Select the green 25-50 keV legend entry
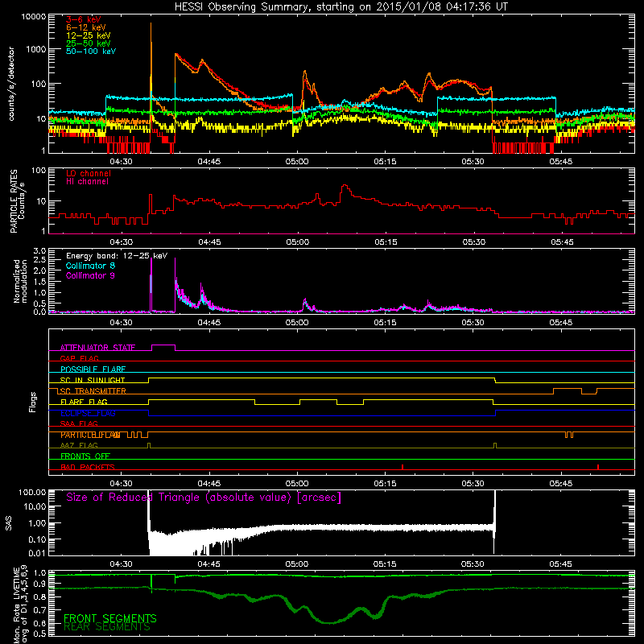The height and width of the screenshot is (644, 644). pos(89,43)
